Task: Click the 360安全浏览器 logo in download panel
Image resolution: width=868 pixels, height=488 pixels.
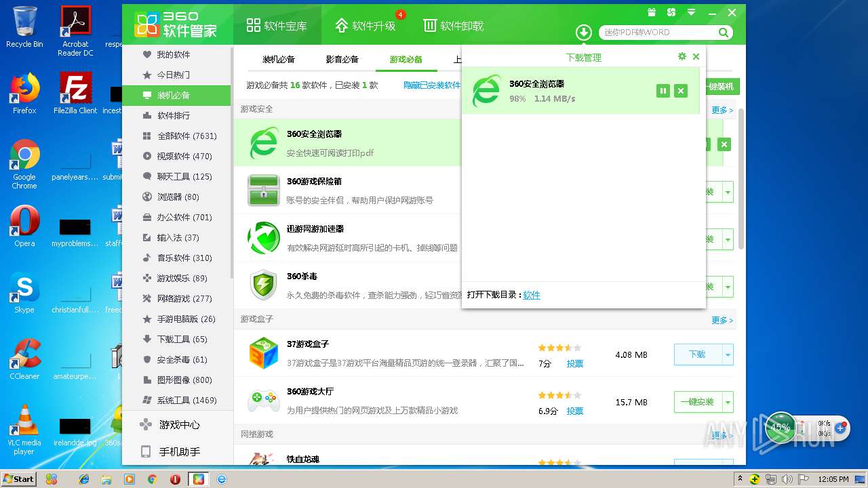Action: (x=486, y=91)
